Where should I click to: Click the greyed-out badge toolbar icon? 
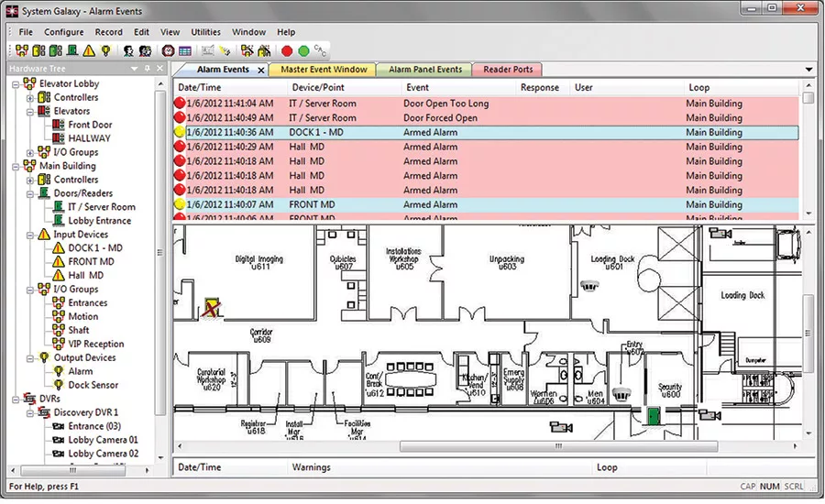(208, 50)
